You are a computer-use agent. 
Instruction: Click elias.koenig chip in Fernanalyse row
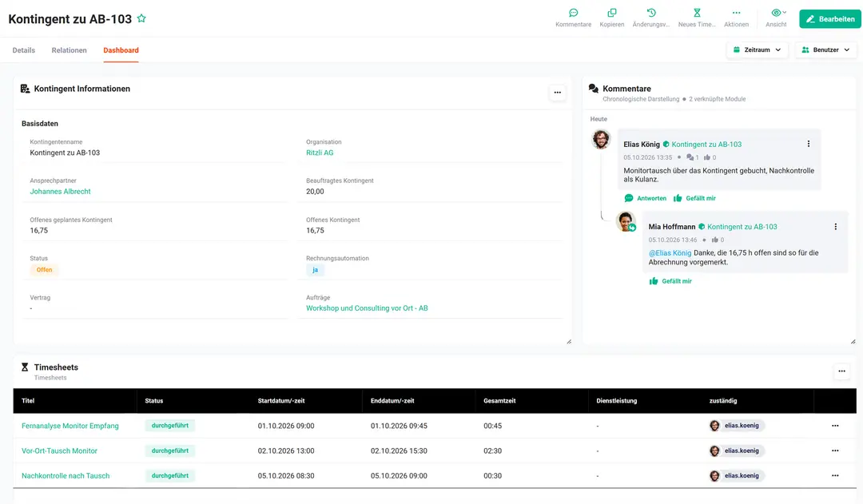(x=737, y=426)
